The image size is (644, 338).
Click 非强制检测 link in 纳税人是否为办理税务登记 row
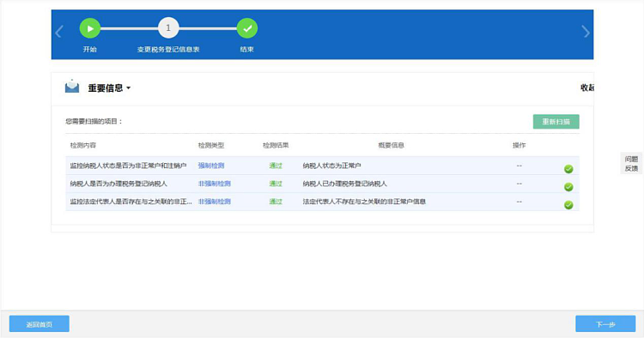pyautogui.click(x=215, y=184)
